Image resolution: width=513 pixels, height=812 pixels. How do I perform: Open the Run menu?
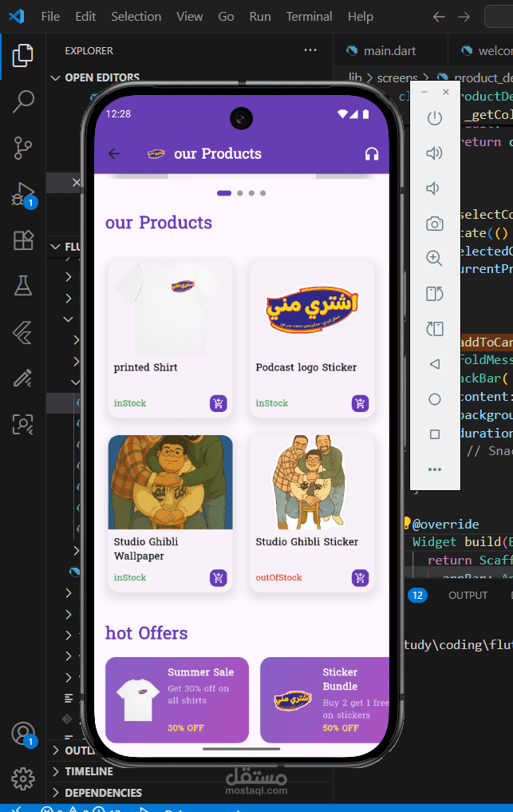click(260, 17)
